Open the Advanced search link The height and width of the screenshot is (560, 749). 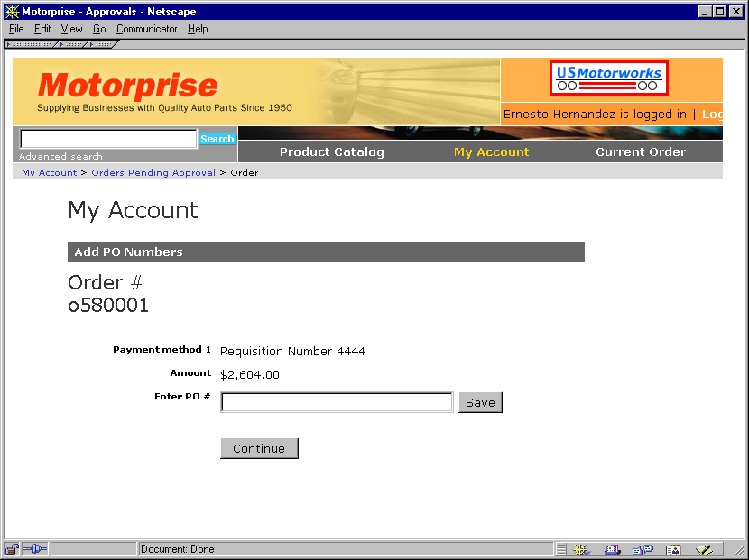pyautogui.click(x=60, y=156)
